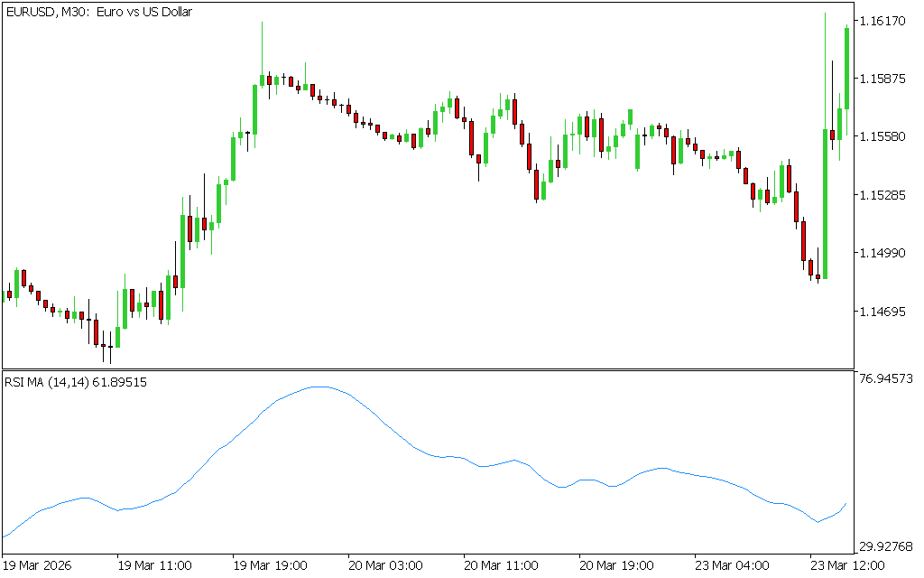This screenshot has width=924, height=578.
Task: Select the 23 Mar 04:00 time marker
Action: pyautogui.click(x=732, y=565)
